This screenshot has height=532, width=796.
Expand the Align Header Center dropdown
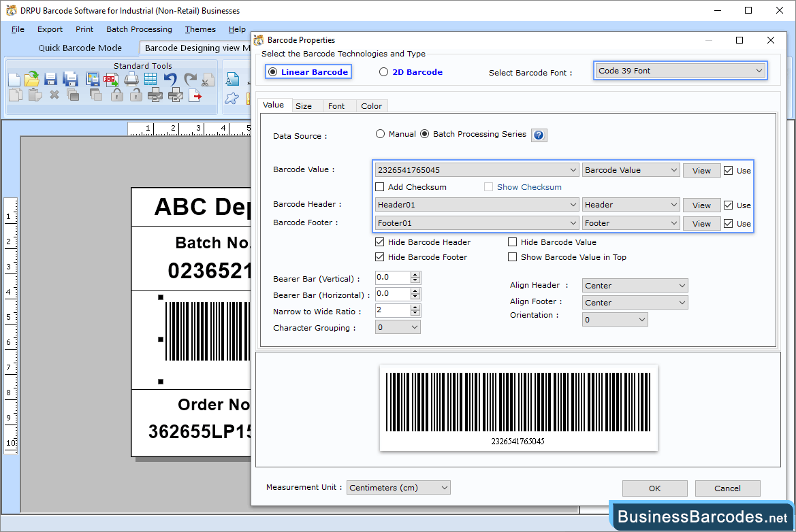635,286
